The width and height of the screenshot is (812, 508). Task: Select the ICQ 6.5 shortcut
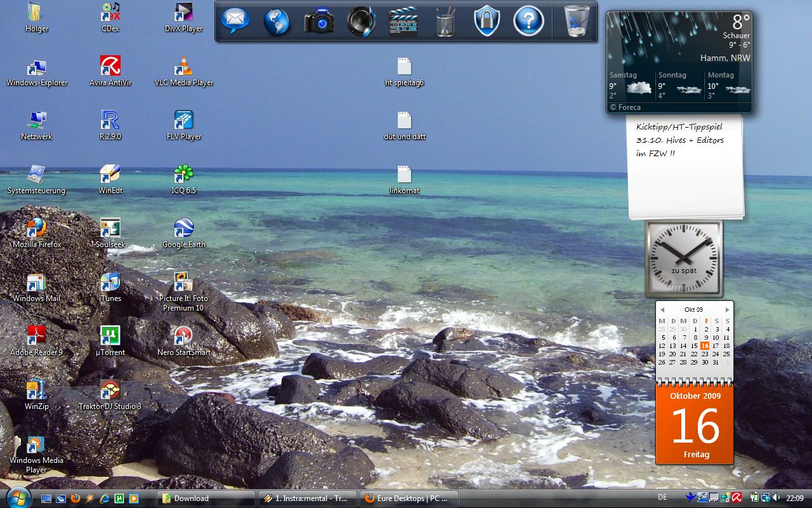[183, 175]
